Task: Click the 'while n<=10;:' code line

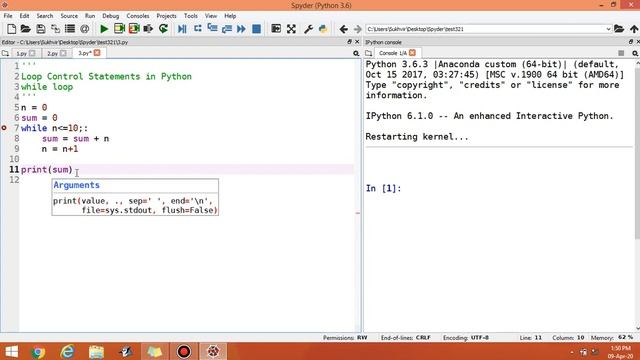Action: (54, 128)
